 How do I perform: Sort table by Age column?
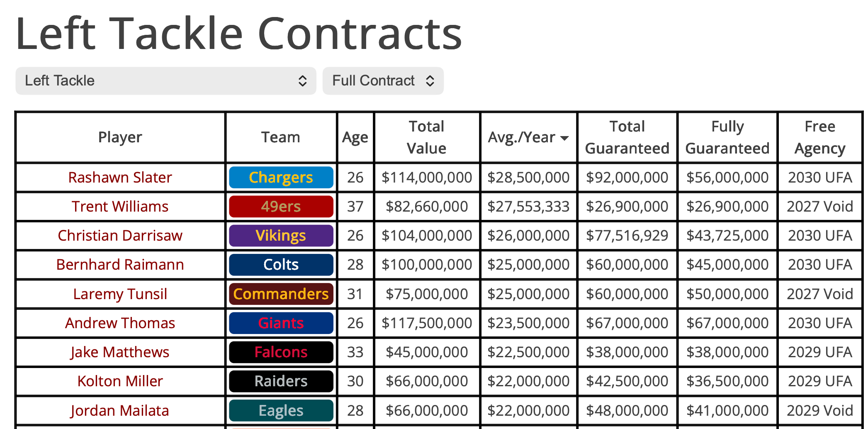click(x=355, y=137)
